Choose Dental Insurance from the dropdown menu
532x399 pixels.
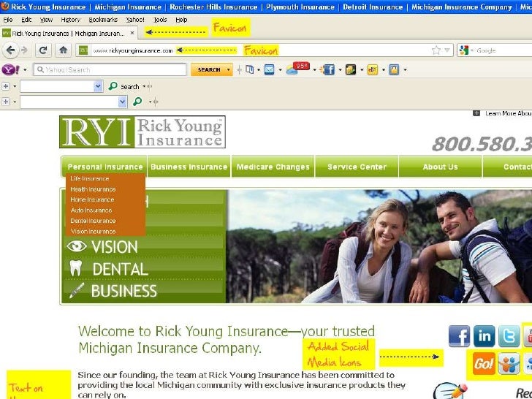pos(93,221)
